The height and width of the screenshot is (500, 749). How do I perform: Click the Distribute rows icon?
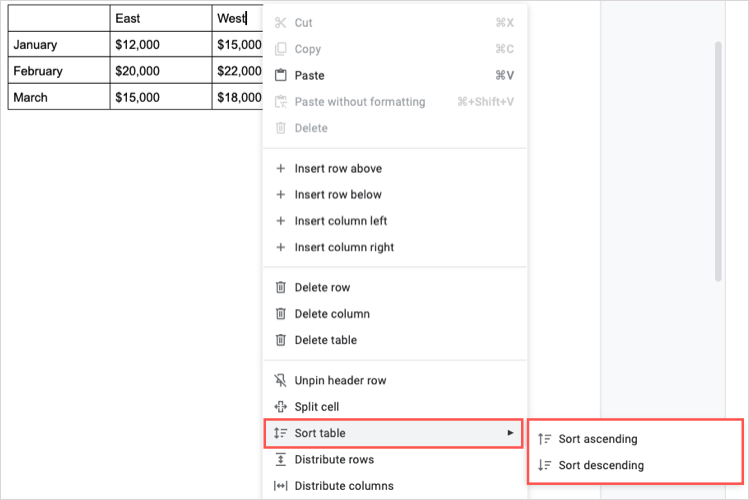coord(281,460)
